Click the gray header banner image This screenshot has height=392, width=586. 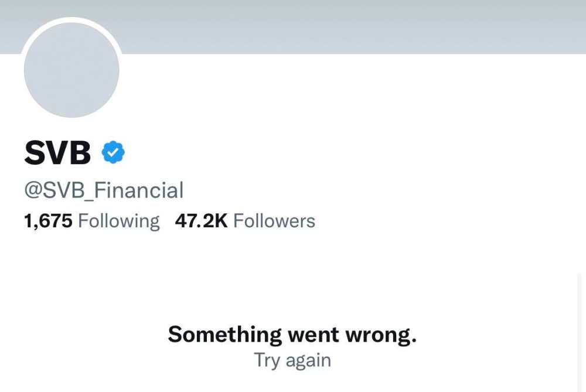[352, 26]
